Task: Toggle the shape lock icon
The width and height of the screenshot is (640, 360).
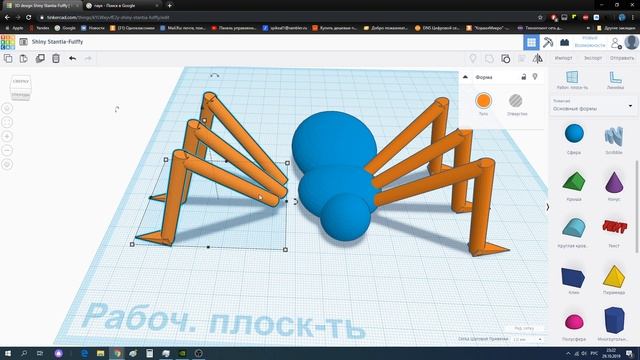Action: (x=524, y=77)
